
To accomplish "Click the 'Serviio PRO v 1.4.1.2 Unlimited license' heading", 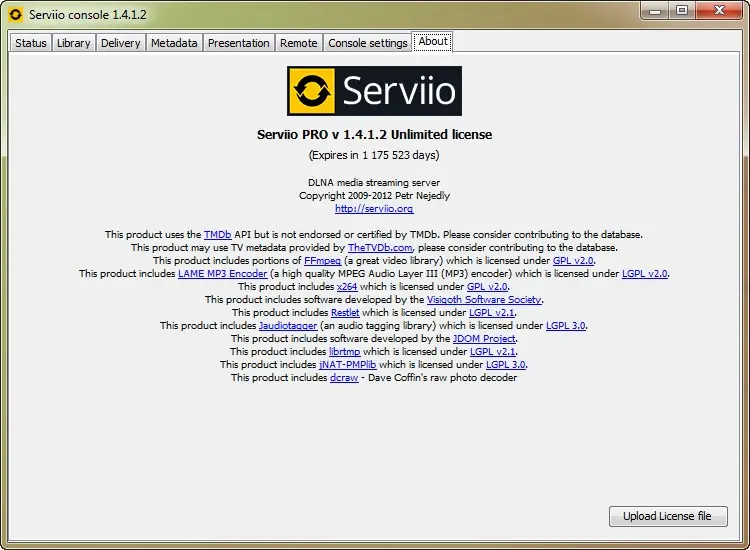I will coord(375,134).
